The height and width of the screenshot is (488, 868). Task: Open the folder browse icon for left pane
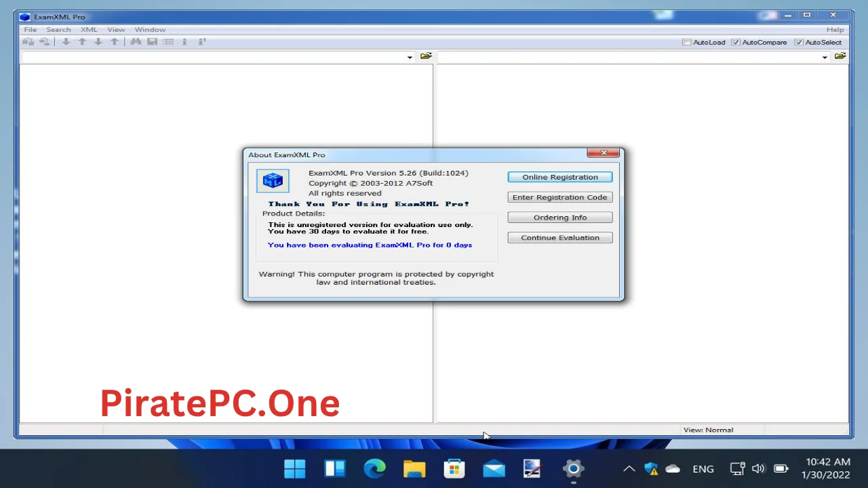(426, 56)
